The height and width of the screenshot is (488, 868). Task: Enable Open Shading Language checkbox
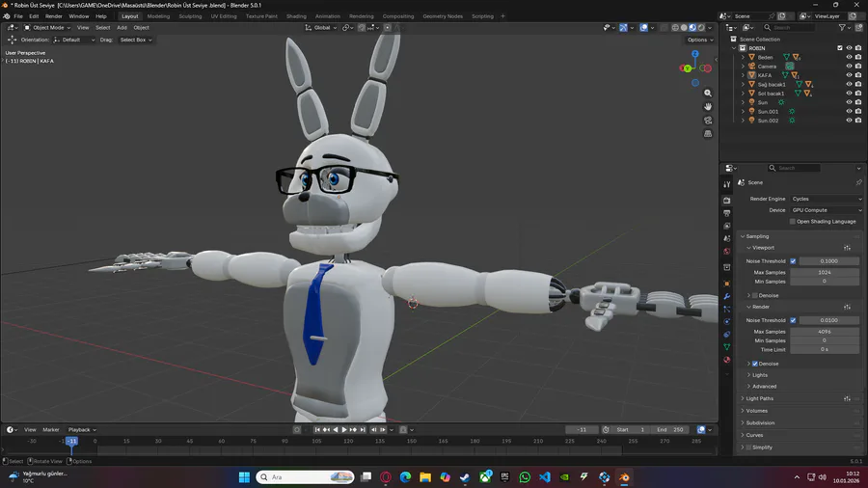[x=792, y=221]
